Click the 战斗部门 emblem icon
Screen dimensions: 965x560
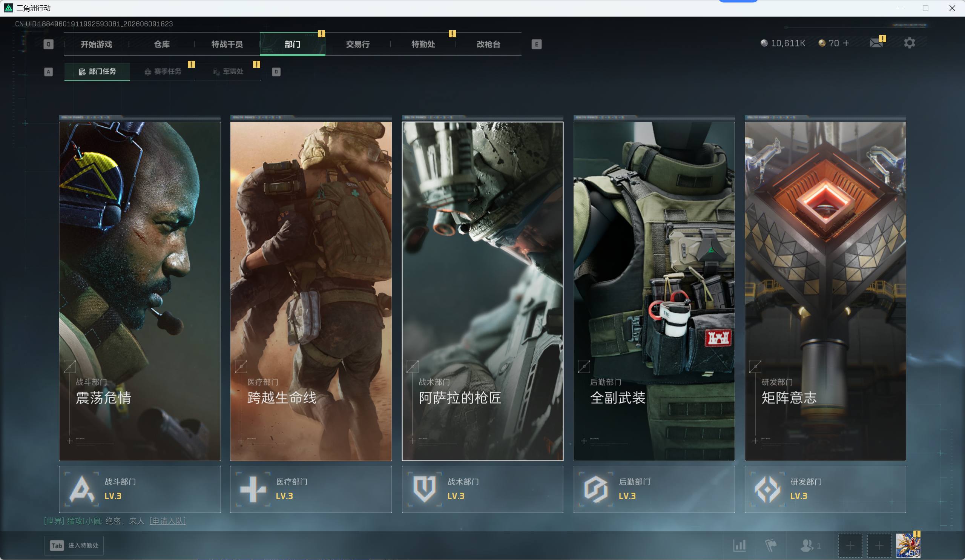click(81, 489)
